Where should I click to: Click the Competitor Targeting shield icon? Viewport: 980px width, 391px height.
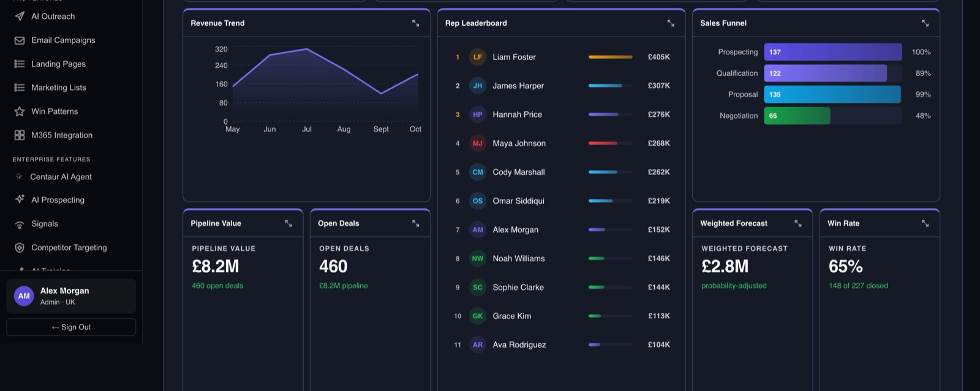(x=20, y=248)
